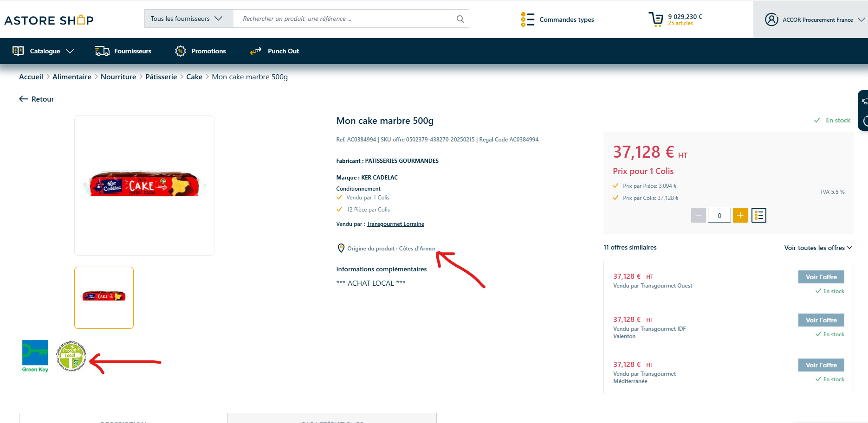Click the Astore Shop logo
Viewport: 868px width, 423px height.
pos(49,20)
